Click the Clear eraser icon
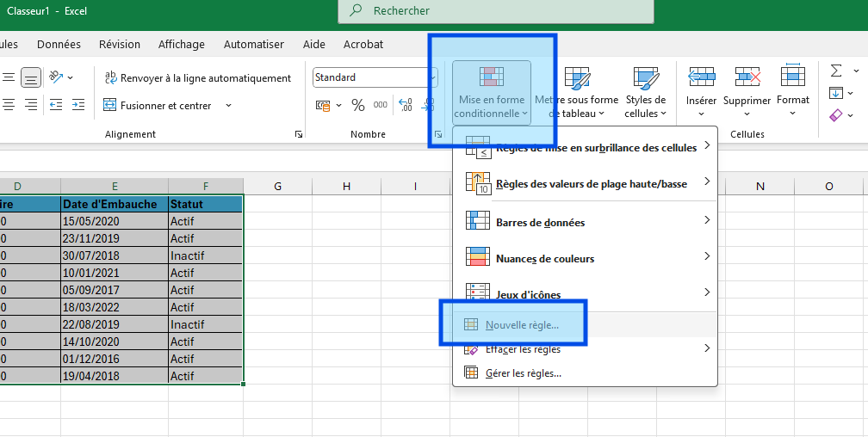Image resolution: width=868 pixels, height=437 pixels. [x=836, y=115]
